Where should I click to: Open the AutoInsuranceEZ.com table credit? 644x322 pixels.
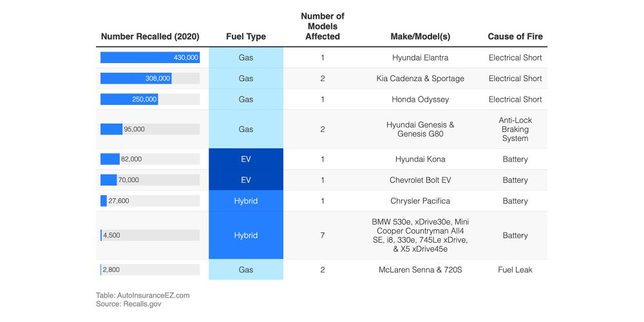153,295
